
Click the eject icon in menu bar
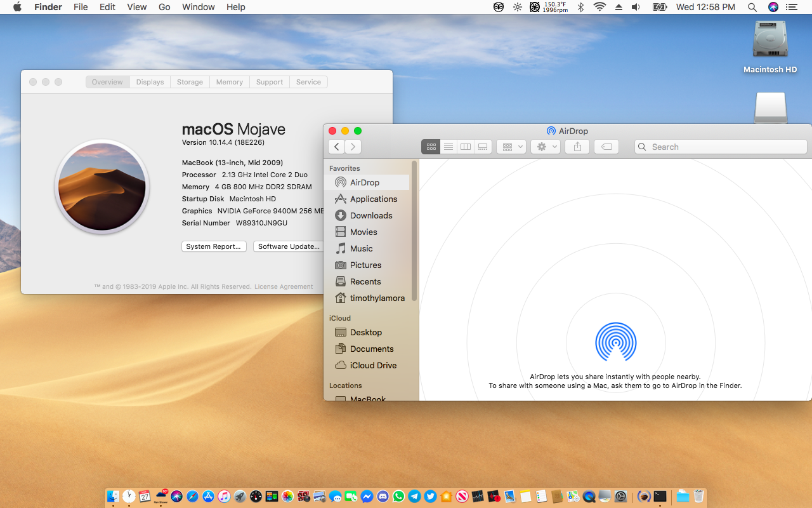tap(619, 7)
